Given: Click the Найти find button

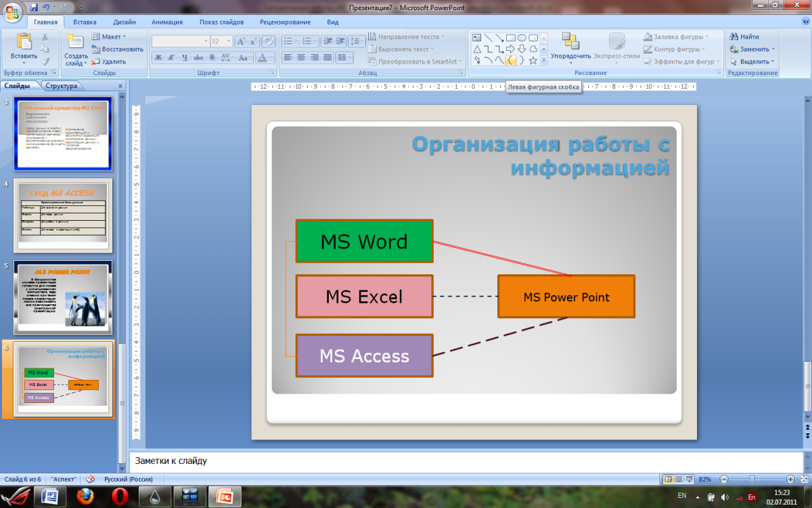Looking at the screenshot, I should [744, 37].
